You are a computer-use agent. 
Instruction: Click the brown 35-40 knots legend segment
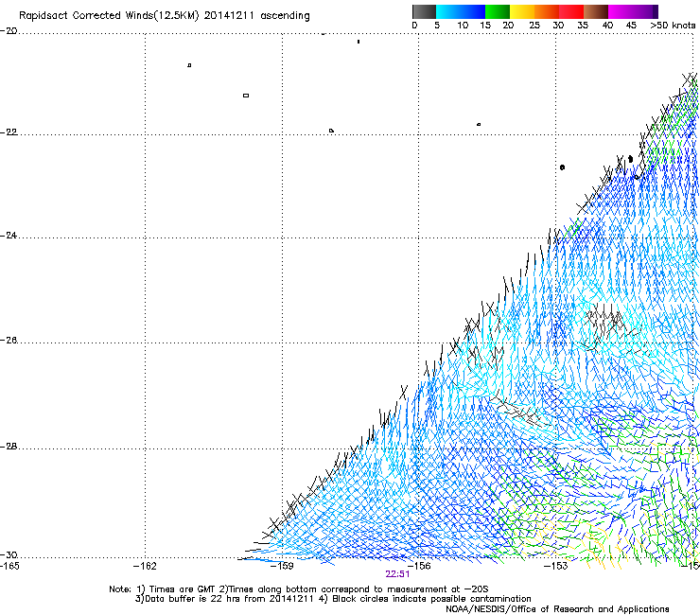pyautogui.click(x=596, y=11)
